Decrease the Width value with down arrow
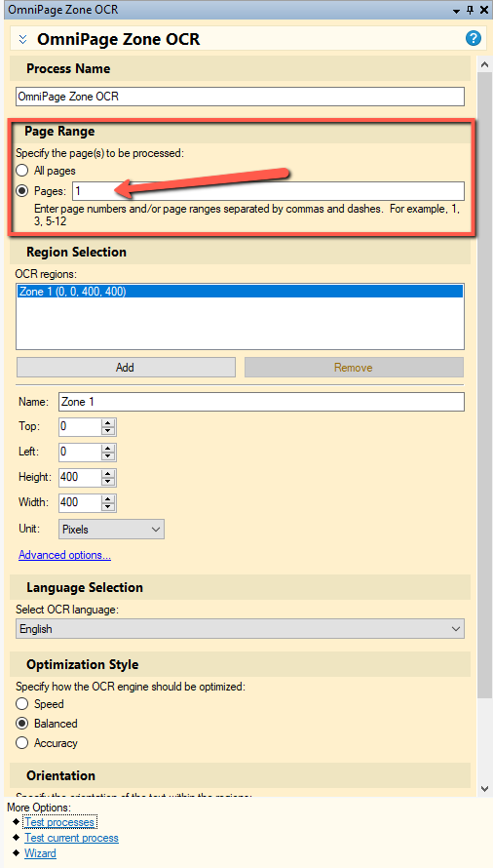493x868 pixels. pos(108,507)
